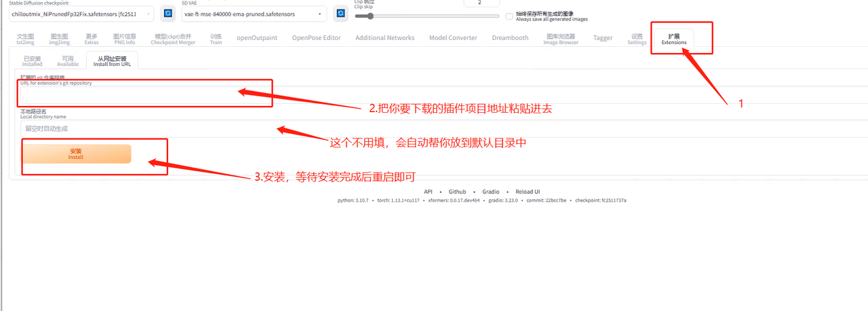This screenshot has width=868, height=311.
Task: Open the Installed extensions sub-tab
Action: pyautogui.click(x=32, y=61)
